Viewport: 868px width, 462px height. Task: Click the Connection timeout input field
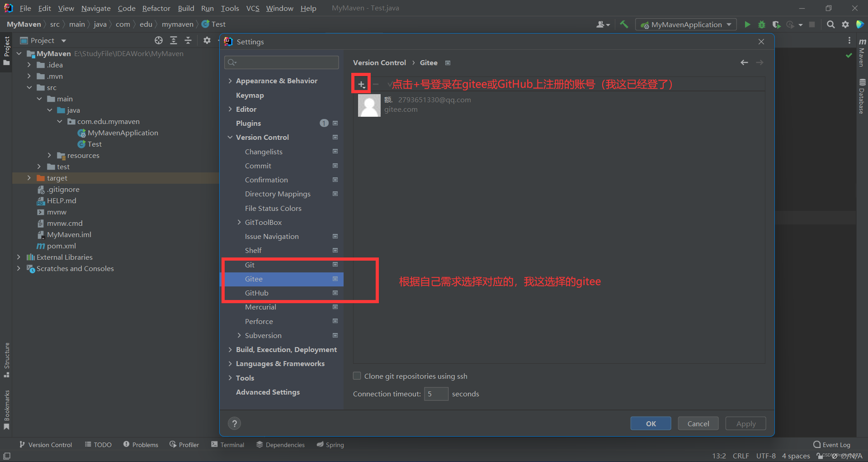pos(436,394)
